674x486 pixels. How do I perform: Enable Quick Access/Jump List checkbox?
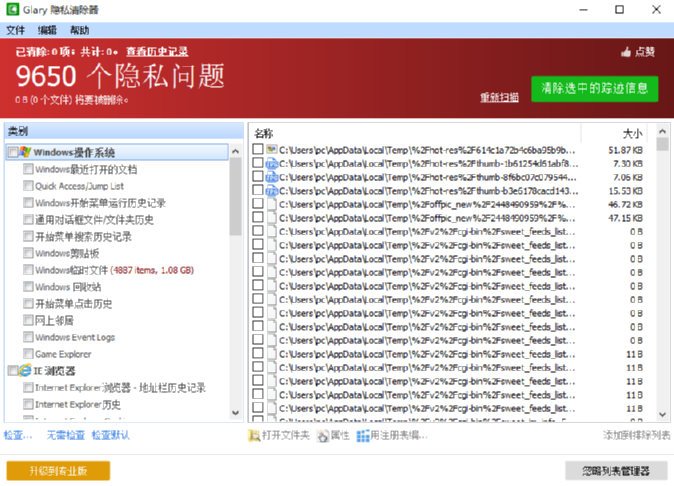[x=28, y=186]
